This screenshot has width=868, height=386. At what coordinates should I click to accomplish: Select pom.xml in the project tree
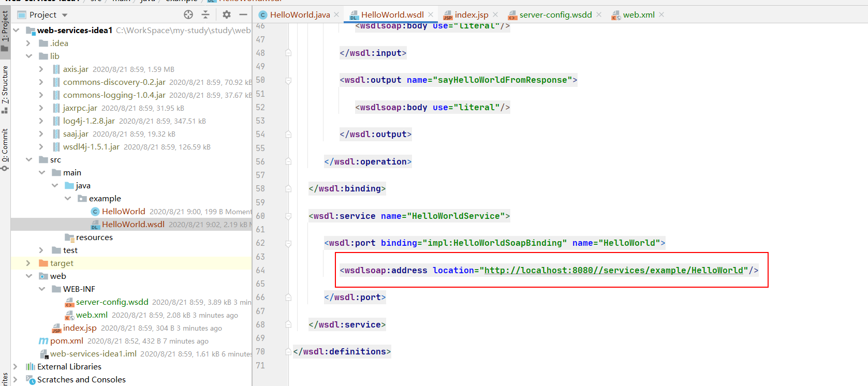point(66,340)
